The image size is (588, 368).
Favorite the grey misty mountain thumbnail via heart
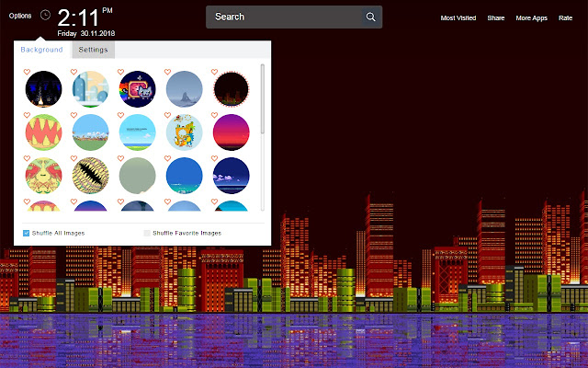pos(167,72)
